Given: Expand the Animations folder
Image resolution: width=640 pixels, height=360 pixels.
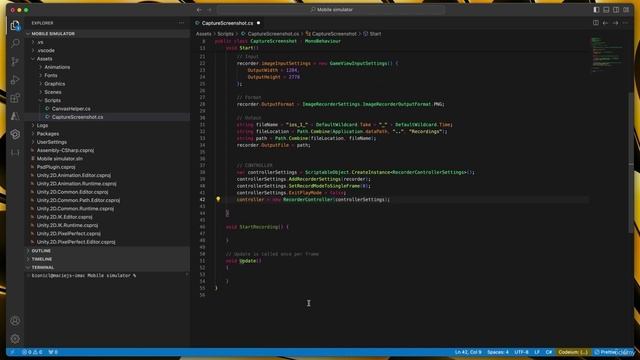Looking at the screenshot, I should pos(108,67).
